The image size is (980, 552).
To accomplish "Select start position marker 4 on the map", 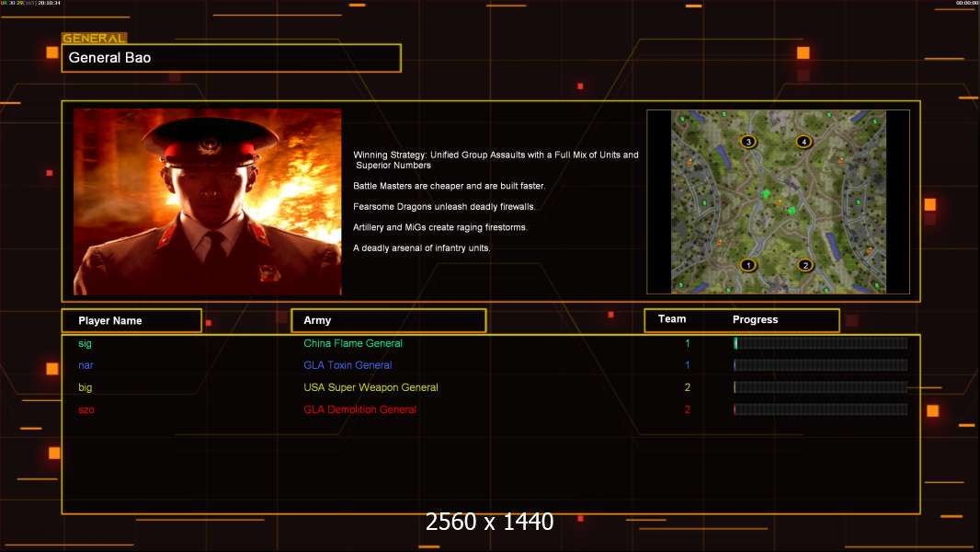I will [804, 142].
